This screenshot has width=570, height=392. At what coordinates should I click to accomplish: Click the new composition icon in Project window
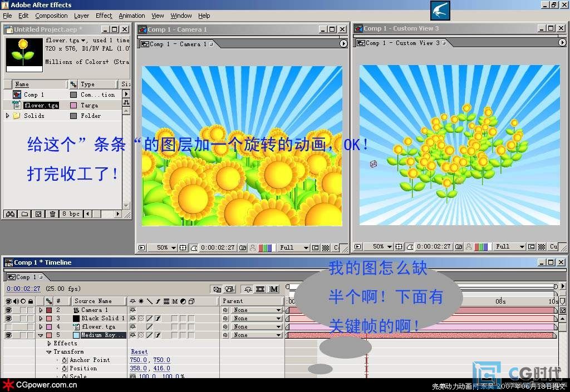tap(38, 214)
